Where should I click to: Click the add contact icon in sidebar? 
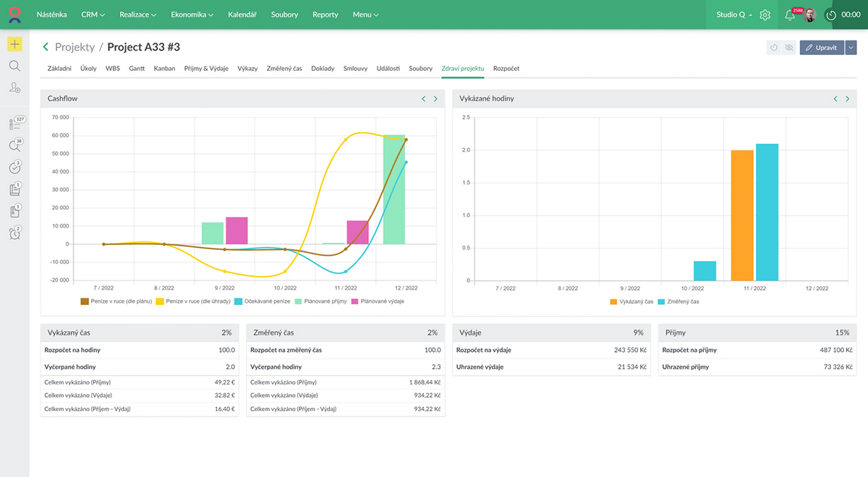14,87
